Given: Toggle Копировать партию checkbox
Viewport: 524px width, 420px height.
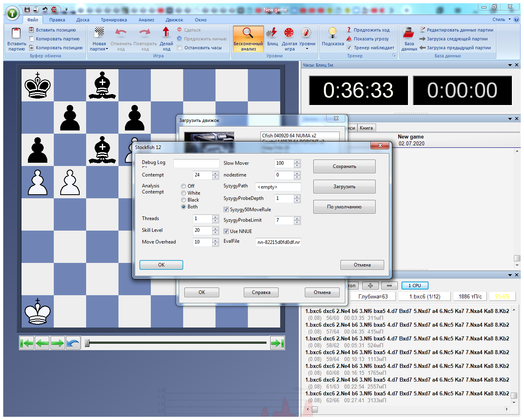Looking at the screenshot, I should 31,39.
